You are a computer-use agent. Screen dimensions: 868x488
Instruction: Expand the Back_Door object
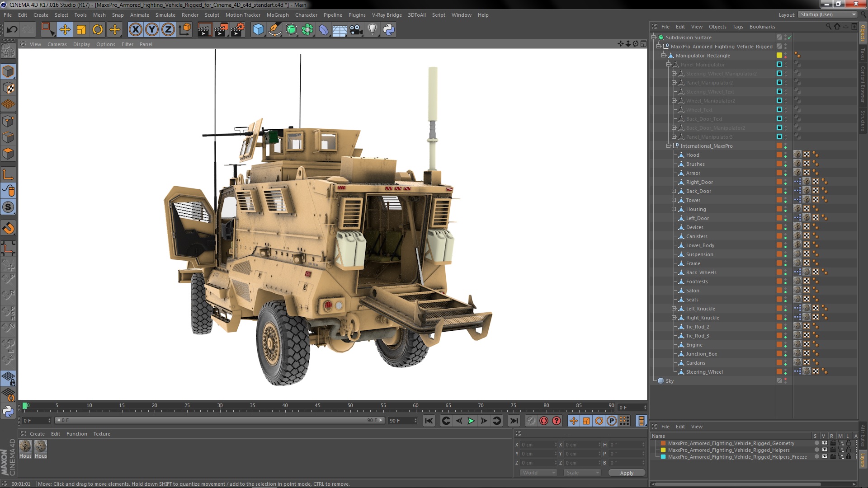(x=674, y=191)
